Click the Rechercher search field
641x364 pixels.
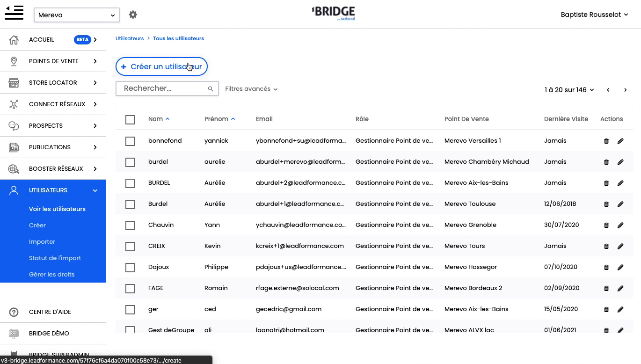(x=167, y=88)
